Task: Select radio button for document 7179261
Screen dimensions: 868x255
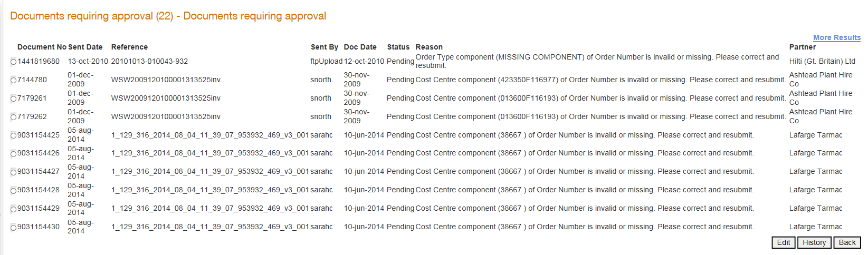Action: click(x=14, y=99)
